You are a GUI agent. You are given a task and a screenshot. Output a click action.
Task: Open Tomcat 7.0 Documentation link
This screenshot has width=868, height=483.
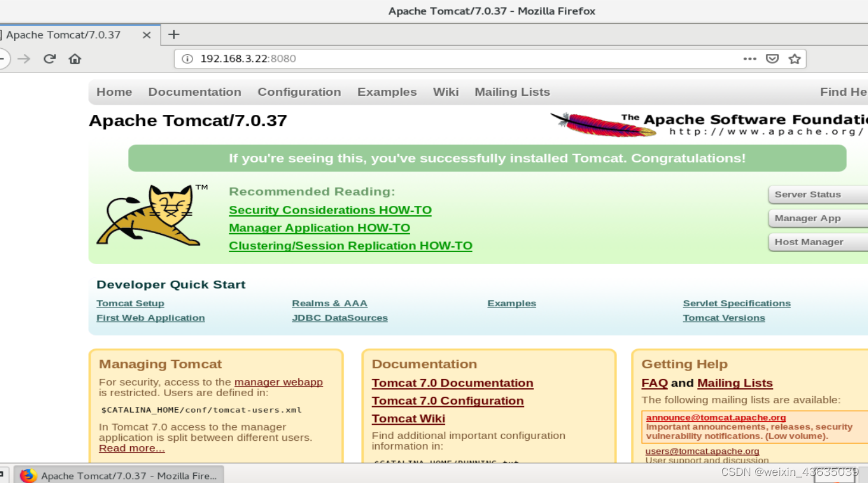(452, 383)
